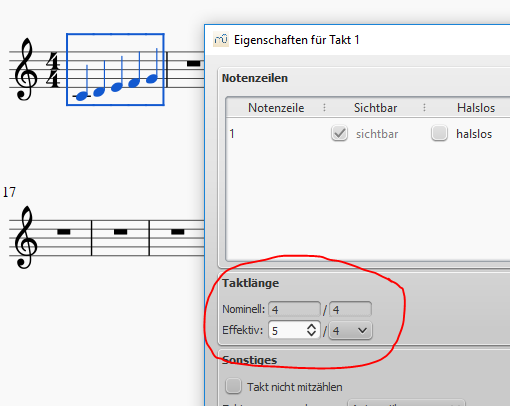Increase the Effektiv numerator with up arrow
510x406 pixels.
coord(311,326)
